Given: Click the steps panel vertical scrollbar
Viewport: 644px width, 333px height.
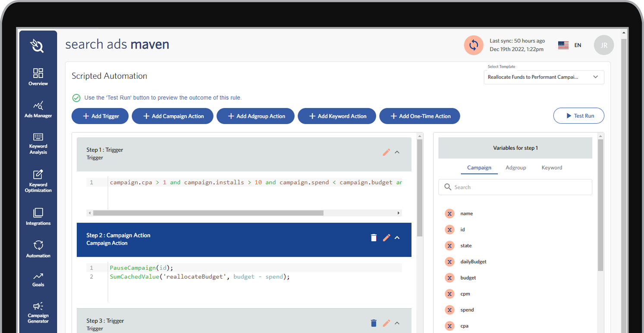Looking at the screenshot, I should 420,187.
